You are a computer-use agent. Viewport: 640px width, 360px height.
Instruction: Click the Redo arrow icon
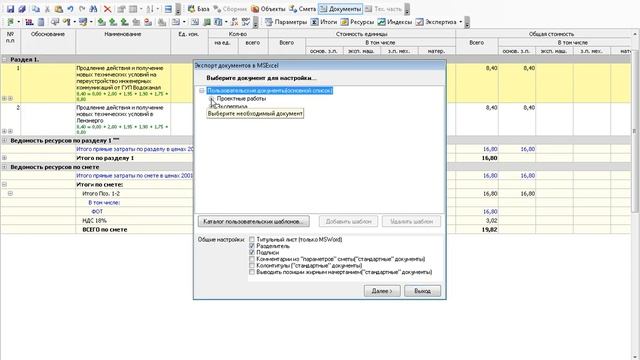(x=82, y=9)
